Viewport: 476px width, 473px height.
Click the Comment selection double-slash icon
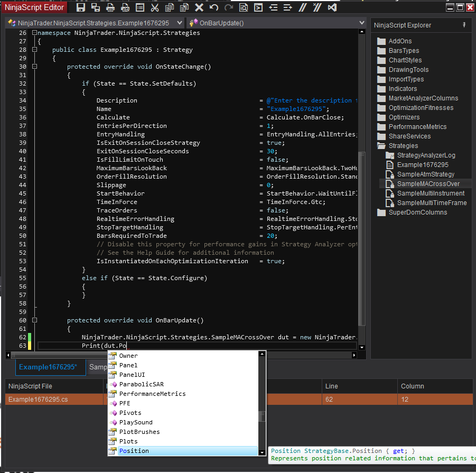(x=302, y=7)
